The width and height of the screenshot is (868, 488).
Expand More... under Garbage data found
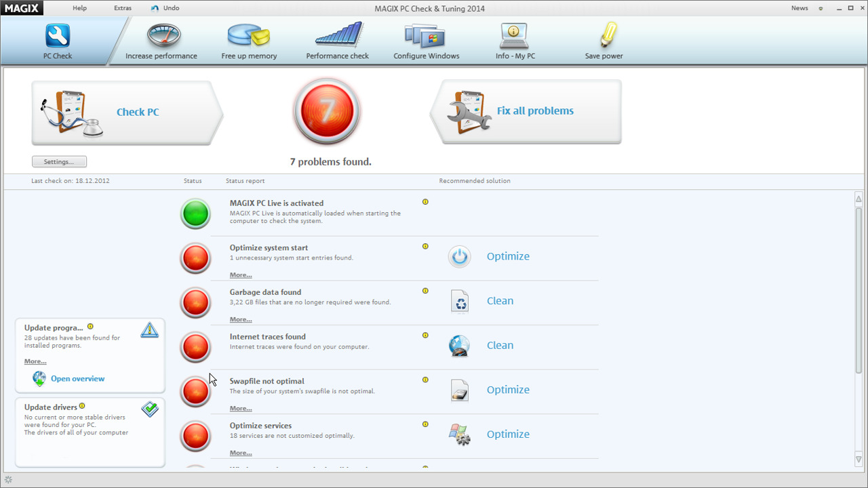(x=241, y=319)
